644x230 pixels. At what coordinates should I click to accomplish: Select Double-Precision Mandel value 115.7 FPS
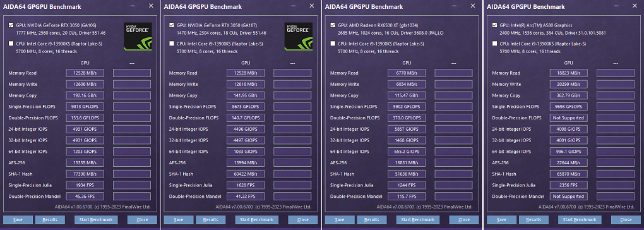click(407, 197)
